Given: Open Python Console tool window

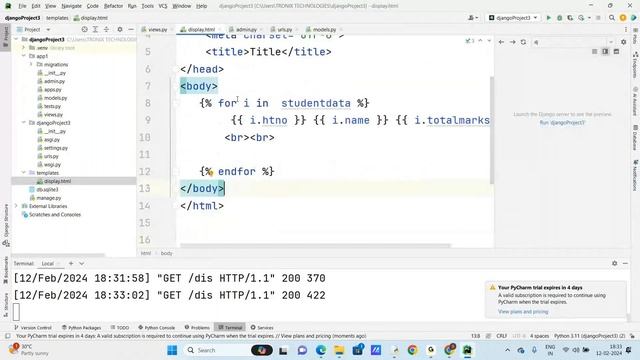Looking at the screenshot, I should pyautogui.click(x=156, y=327).
